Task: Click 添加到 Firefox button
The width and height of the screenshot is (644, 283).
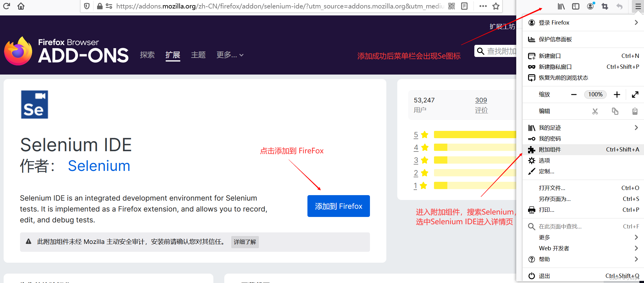Action: click(x=338, y=206)
